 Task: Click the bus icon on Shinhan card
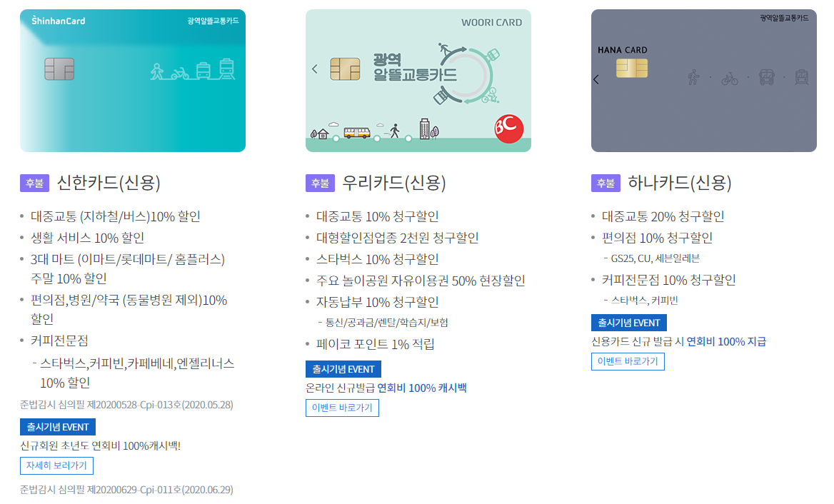[x=204, y=71]
